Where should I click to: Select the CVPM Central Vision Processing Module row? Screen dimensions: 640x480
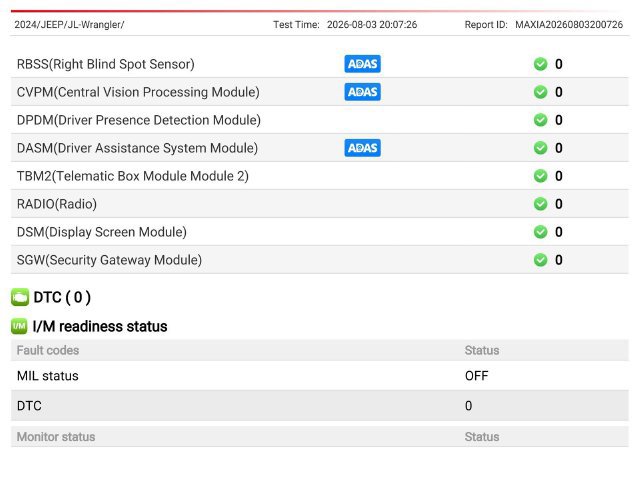pyautogui.click(x=320, y=92)
